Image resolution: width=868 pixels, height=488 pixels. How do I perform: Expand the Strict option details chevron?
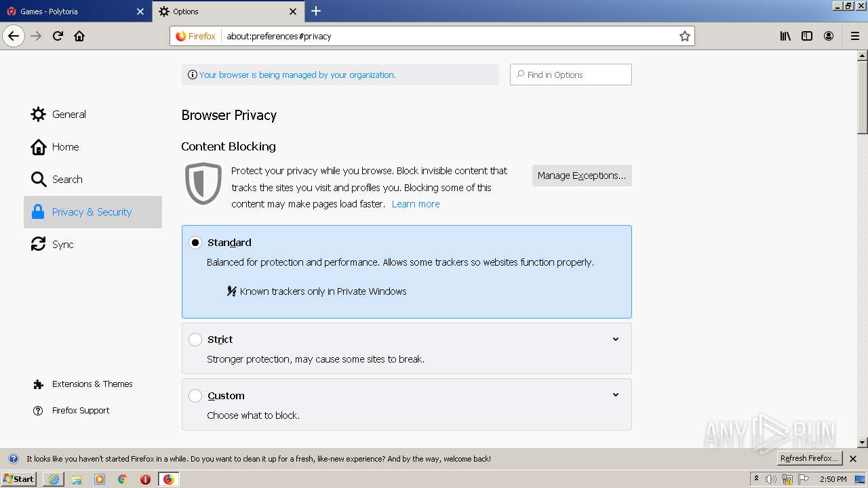(x=616, y=340)
